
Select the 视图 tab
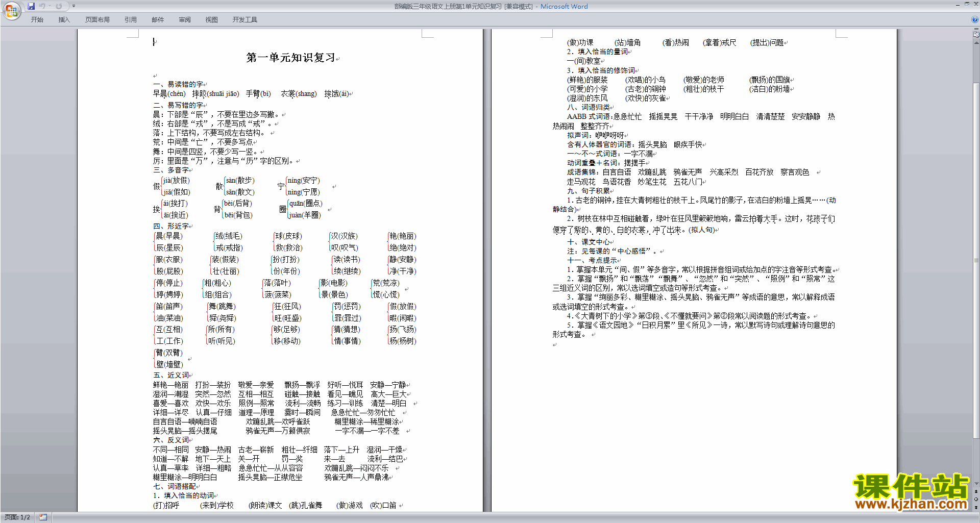(211, 20)
